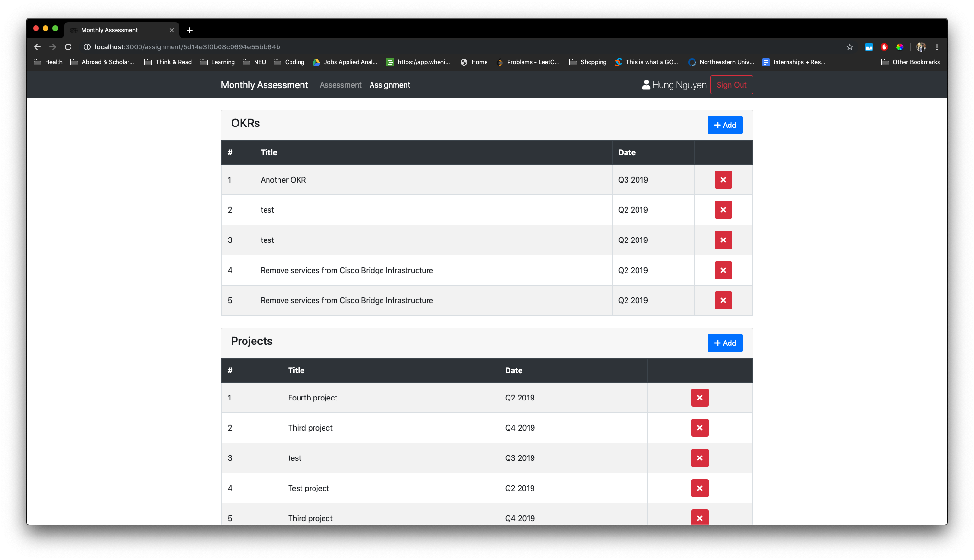Delete the 'Fourth project' entry
This screenshot has height=560, width=974.
[x=699, y=398]
